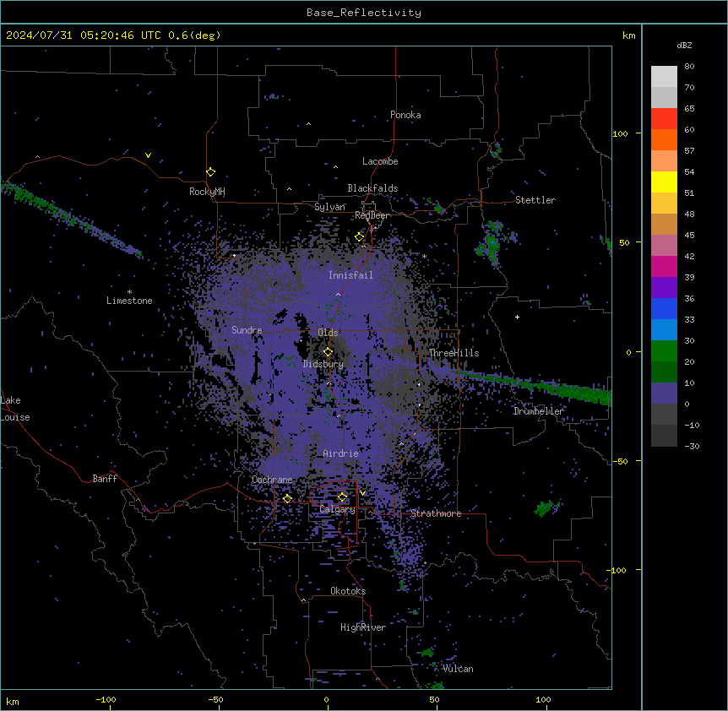Click the magenta 39-42 dBZ legend swatch
Image resolution: width=728 pixels, height=711 pixels.
pyautogui.click(x=664, y=266)
